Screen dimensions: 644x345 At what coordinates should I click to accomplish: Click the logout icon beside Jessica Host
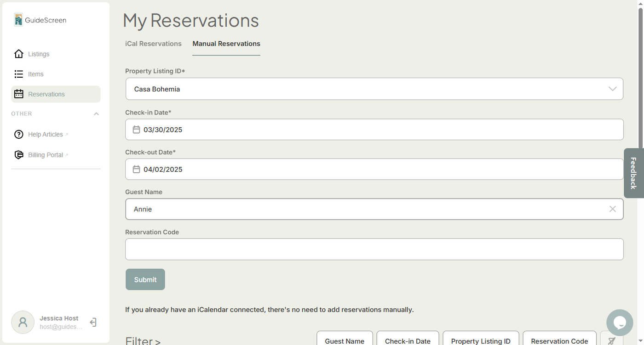[93, 322]
